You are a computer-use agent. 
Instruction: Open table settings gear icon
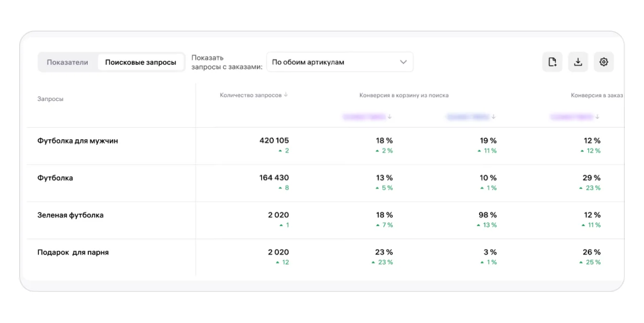pyautogui.click(x=603, y=62)
